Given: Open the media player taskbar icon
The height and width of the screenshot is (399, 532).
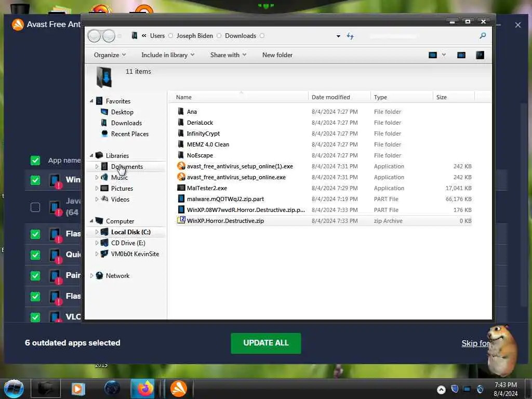Looking at the screenshot, I should tap(78, 389).
